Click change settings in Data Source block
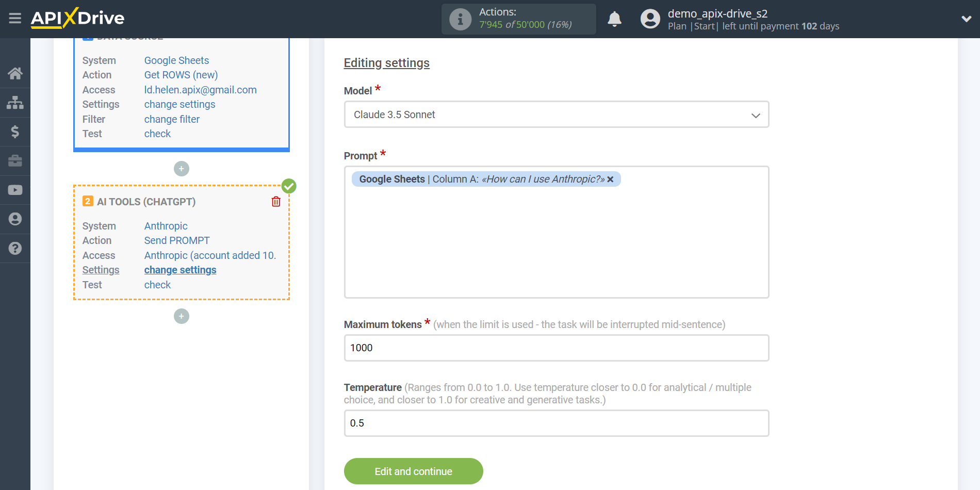 179,104
